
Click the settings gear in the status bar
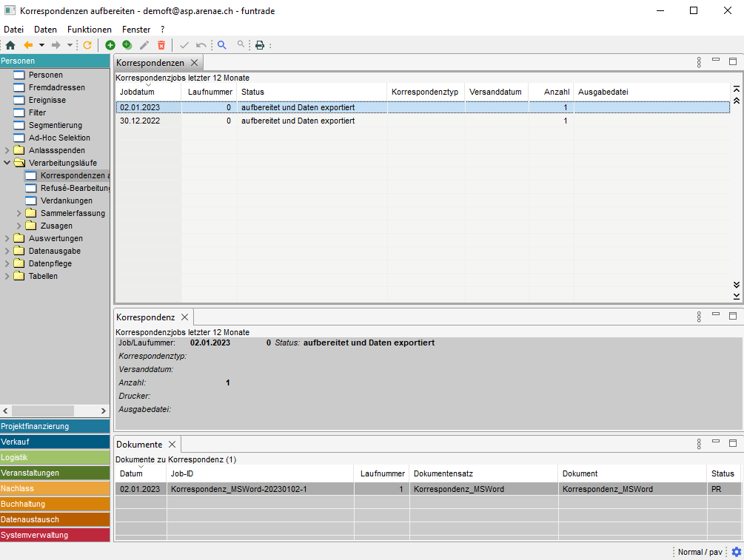click(x=736, y=552)
